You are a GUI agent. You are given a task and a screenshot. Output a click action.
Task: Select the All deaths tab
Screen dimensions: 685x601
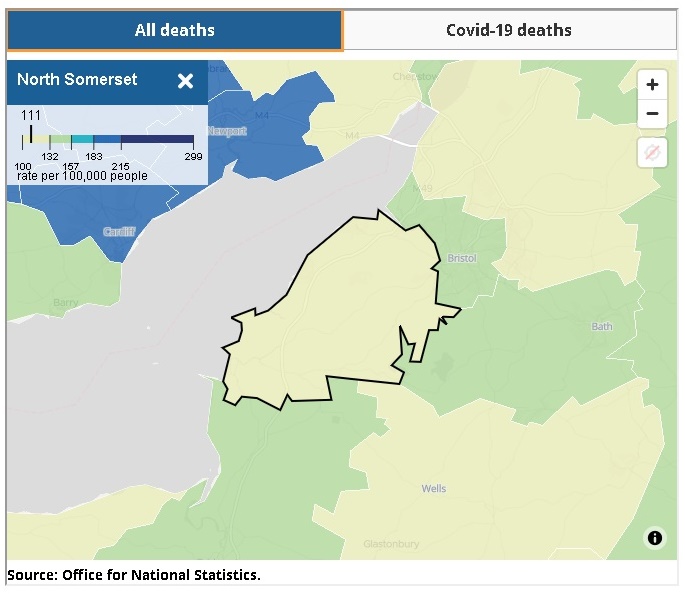174,30
